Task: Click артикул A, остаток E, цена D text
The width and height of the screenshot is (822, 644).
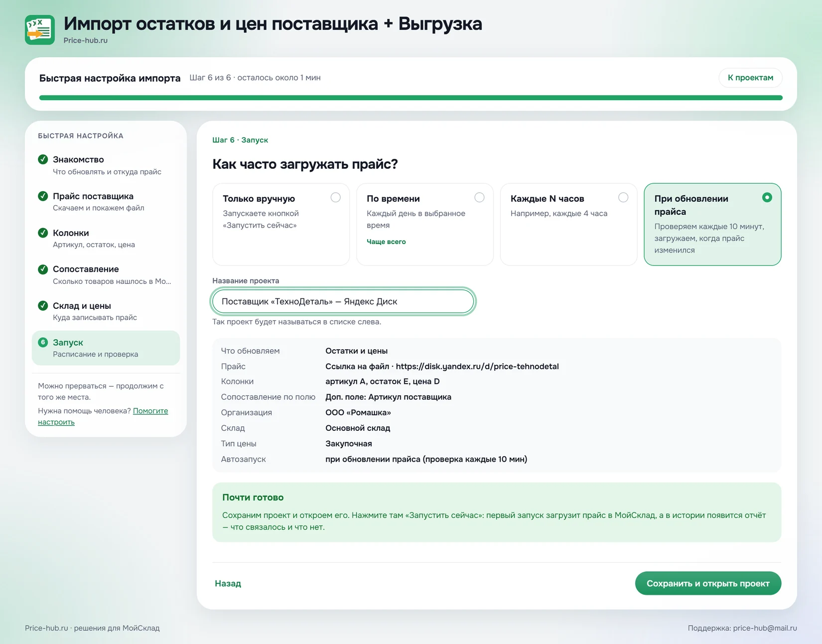Action: pos(383,382)
